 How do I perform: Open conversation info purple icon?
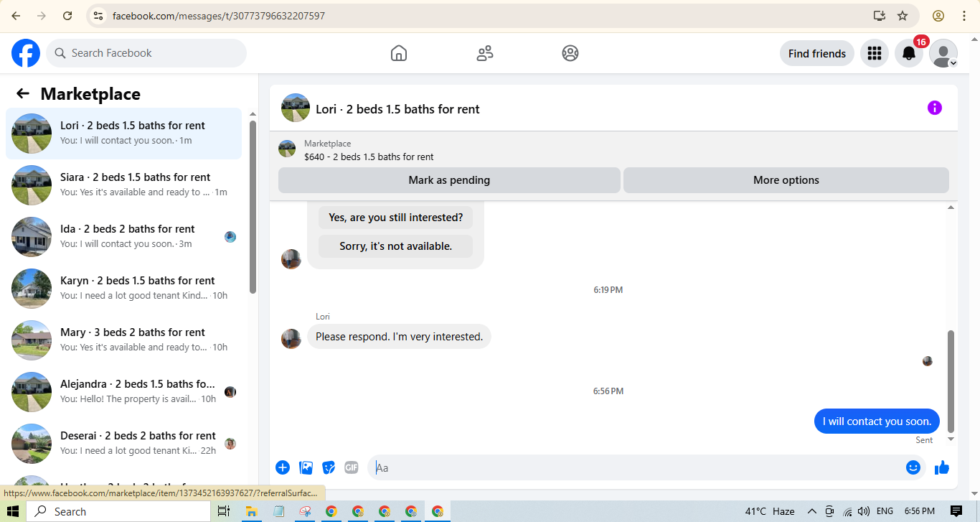tap(934, 108)
